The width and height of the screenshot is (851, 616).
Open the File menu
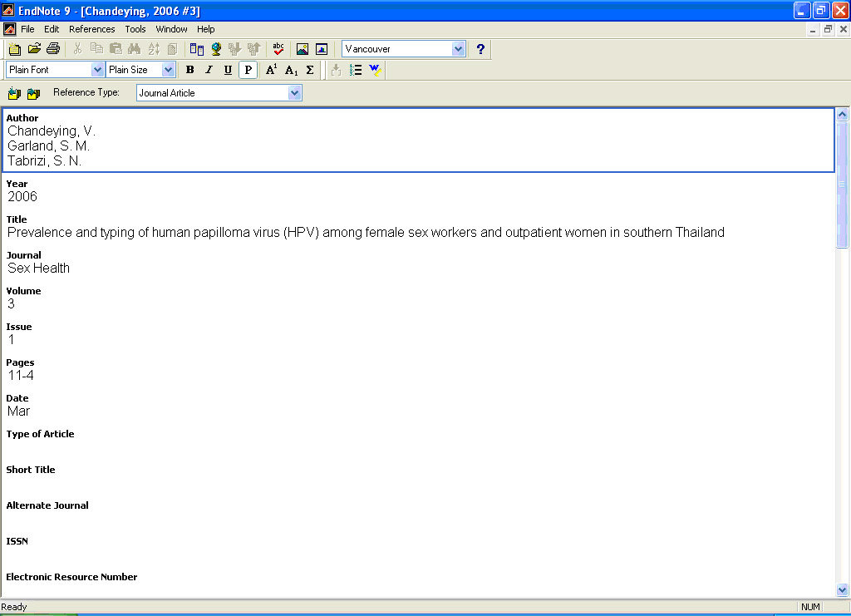27,29
